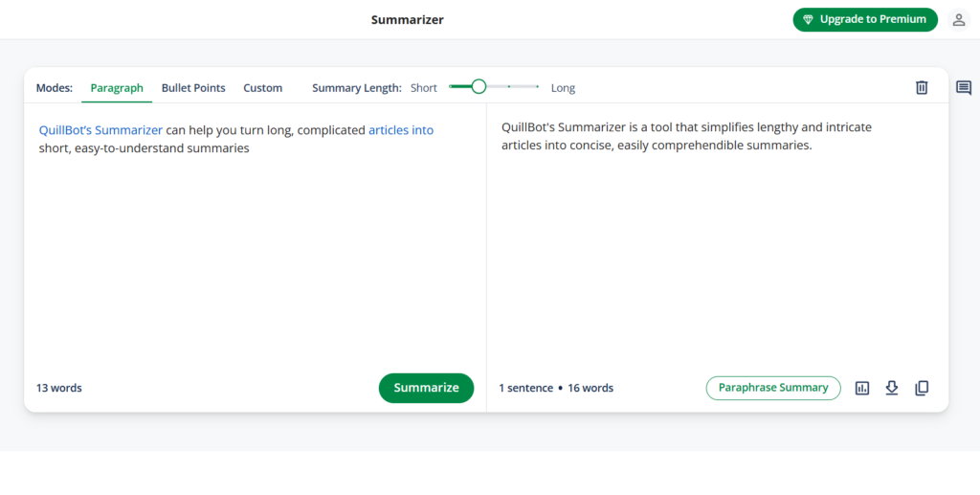This screenshot has width=980, height=495.
Task: Set summary length to the third slider stop
Action: 509,87
